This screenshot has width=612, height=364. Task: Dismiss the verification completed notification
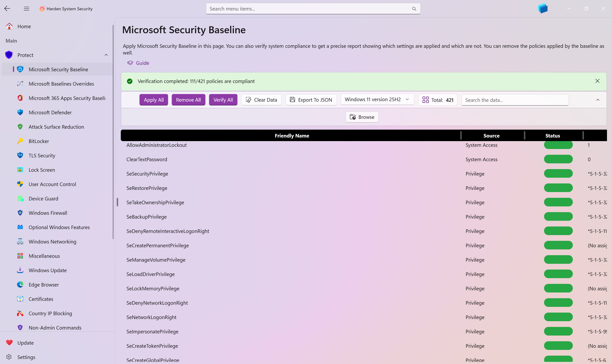pos(597,81)
